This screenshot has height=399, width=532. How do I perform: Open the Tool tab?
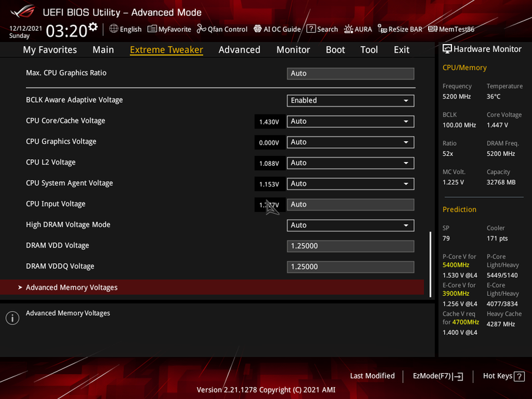coord(369,49)
